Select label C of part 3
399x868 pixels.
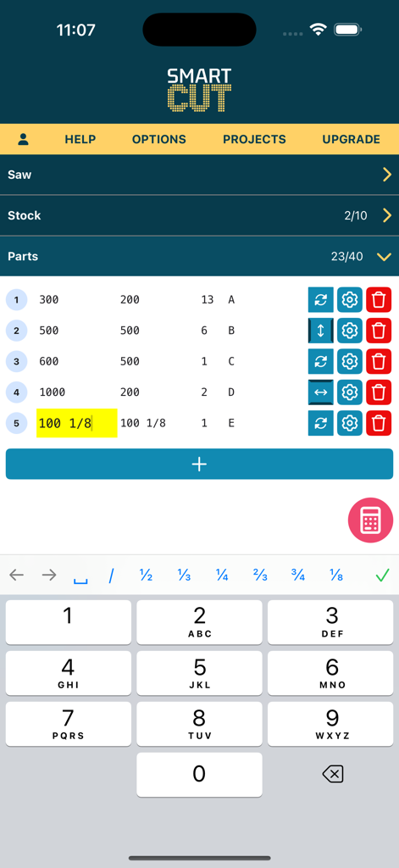click(x=231, y=361)
